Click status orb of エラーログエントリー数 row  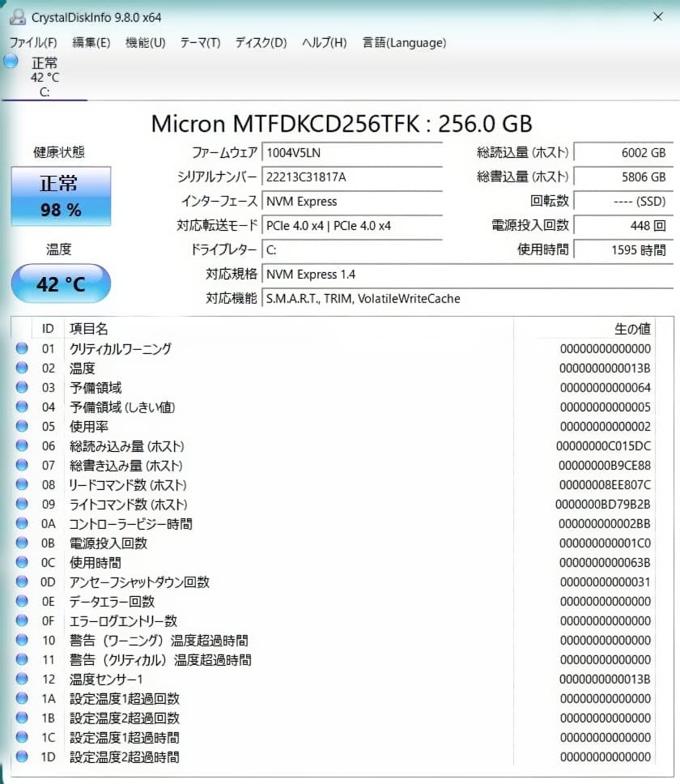click(22, 620)
